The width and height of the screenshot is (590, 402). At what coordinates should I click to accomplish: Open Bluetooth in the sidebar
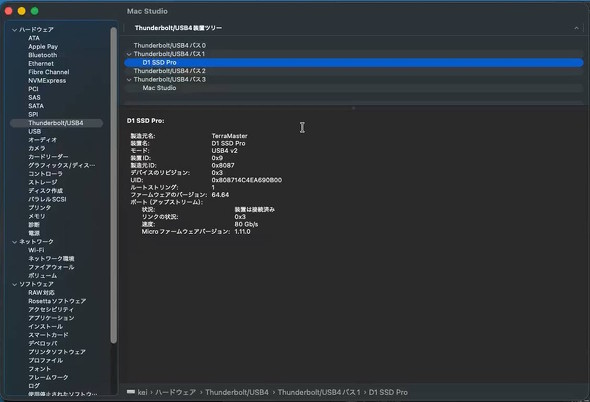point(43,55)
